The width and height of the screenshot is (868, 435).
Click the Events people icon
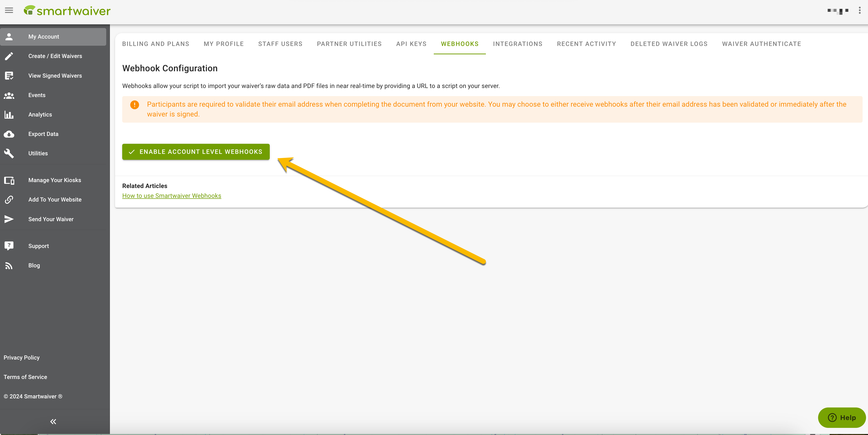click(x=9, y=95)
